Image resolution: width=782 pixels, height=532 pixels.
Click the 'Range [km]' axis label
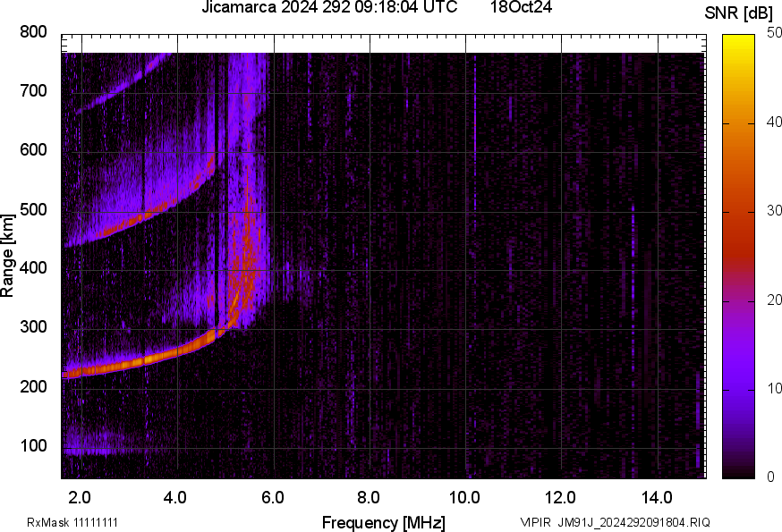[7, 256]
